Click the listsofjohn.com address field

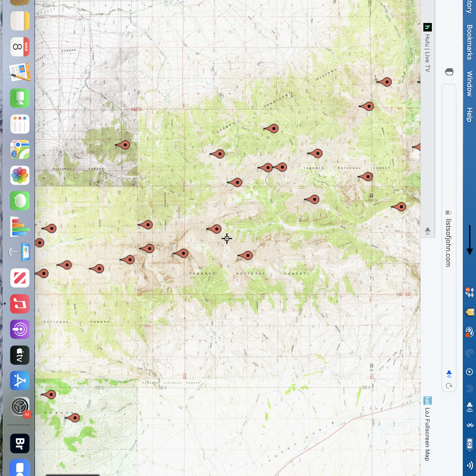[x=448, y=242]
